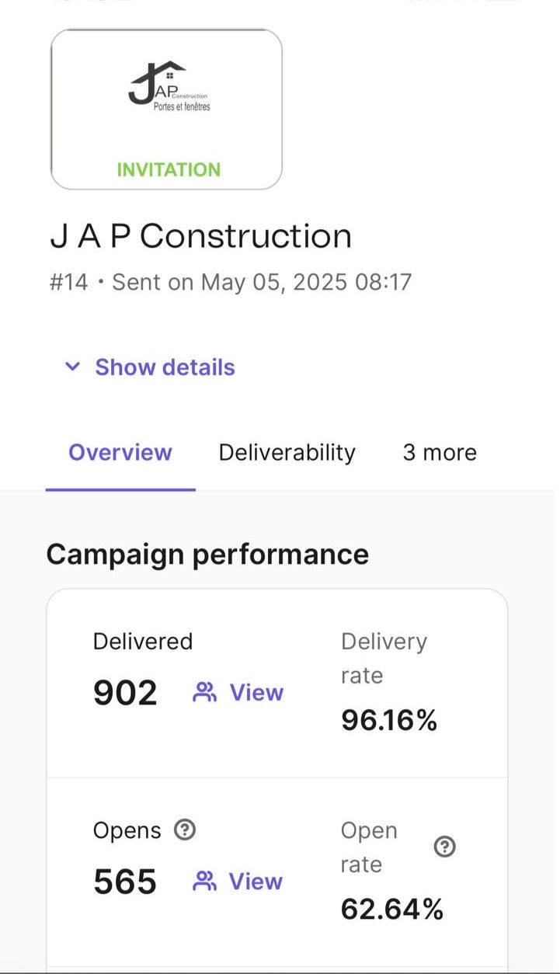Click the people icon beside Opens count
The image size is (560, 974).
click(205, 882)
